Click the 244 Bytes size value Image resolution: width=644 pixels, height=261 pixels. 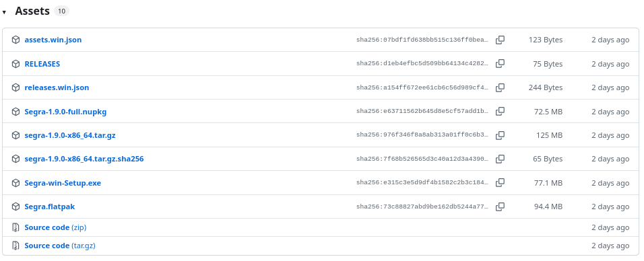coord(546,87)
